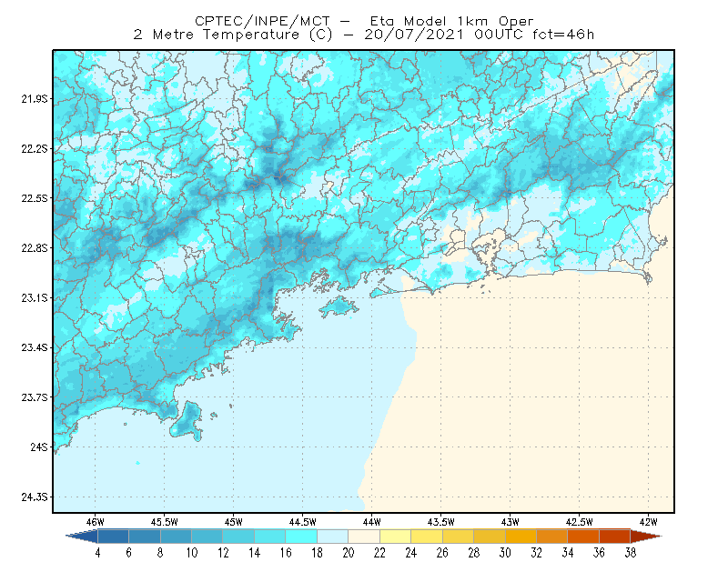Click the orange colorbar segment between 30 and 32
728x562 pixels.
click(521, 537)
